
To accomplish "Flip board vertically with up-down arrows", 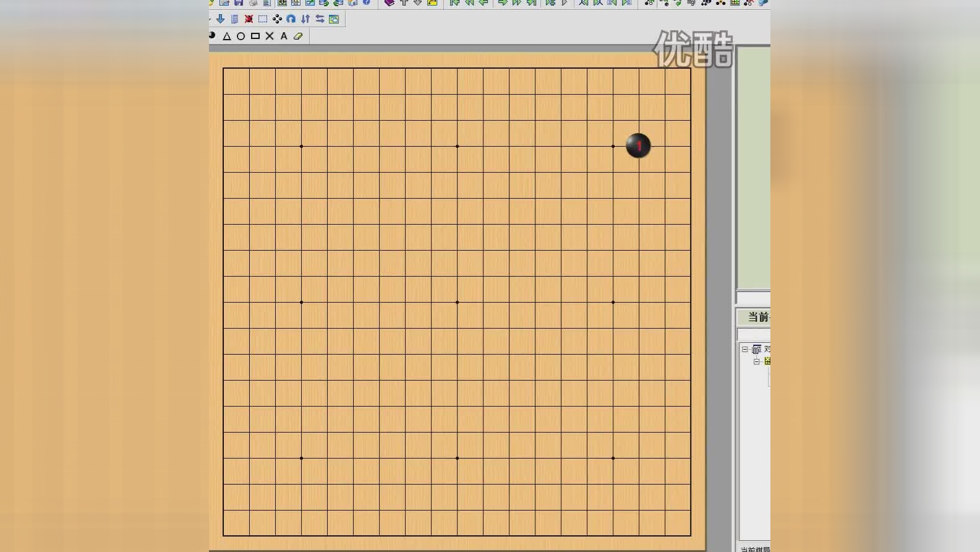I will (x=305, y=19).
